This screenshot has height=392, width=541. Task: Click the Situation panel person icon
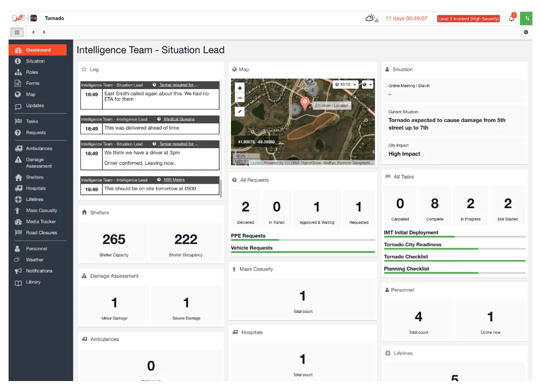[387, 70]
